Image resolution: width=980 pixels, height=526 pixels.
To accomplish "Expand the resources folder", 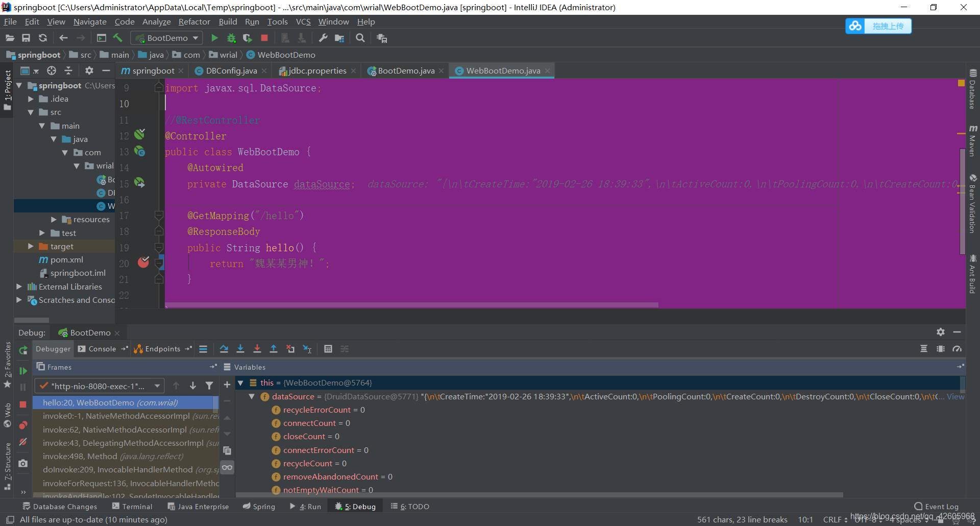I will click(x=54, y=220).
